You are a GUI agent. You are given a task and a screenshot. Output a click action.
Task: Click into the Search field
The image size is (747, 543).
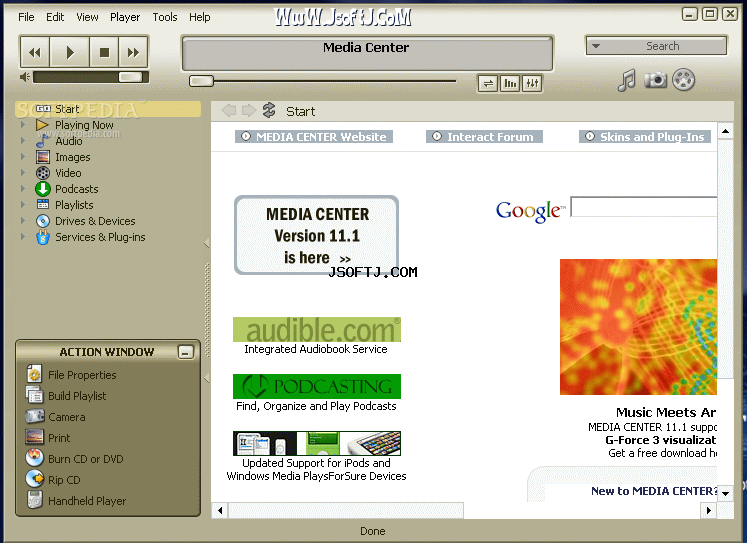663,46
